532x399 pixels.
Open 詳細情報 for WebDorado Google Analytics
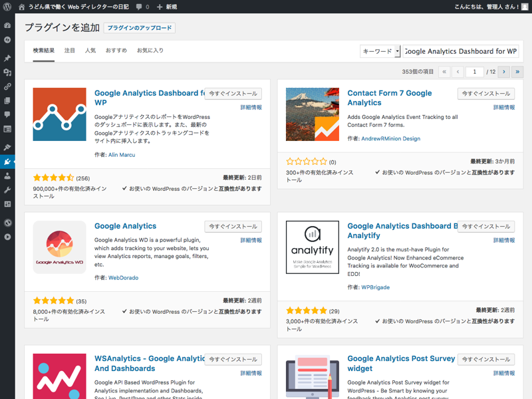251,241
